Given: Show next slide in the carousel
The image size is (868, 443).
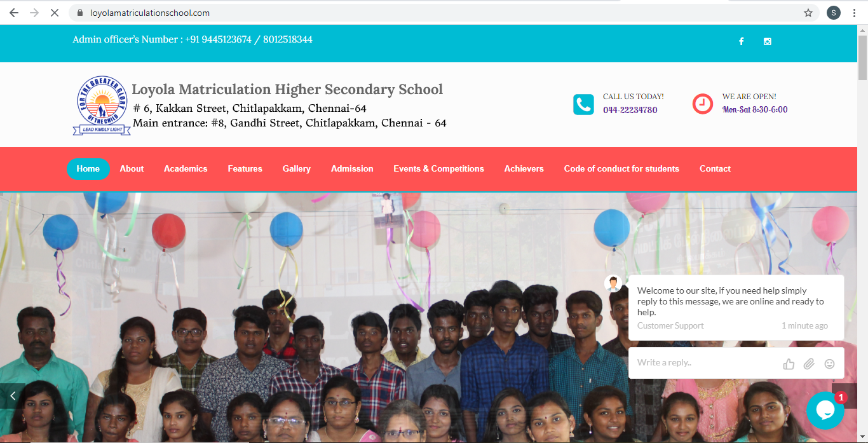Looking at the screenshot, I should [844, 396].
